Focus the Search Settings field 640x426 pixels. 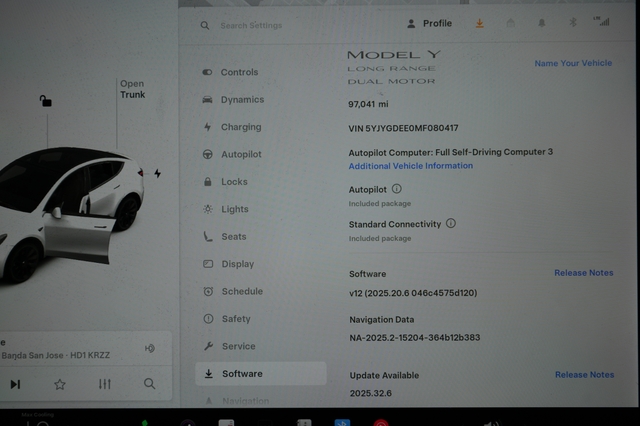coord(251,26)
